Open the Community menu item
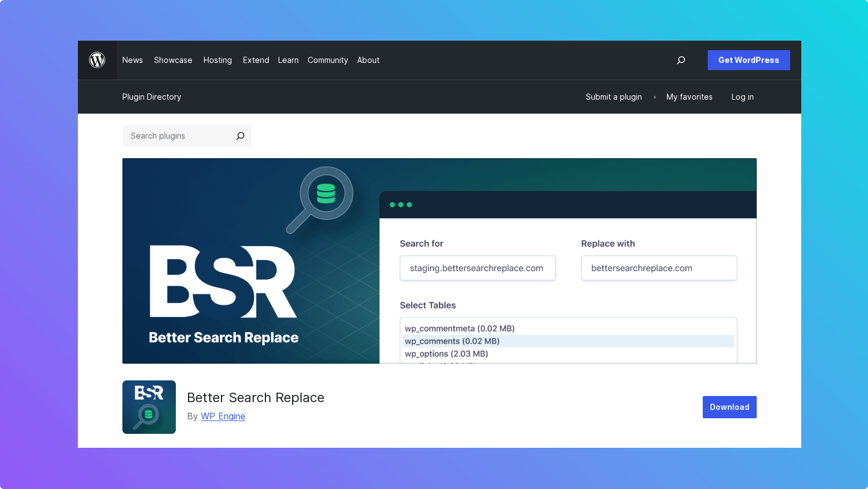 point(328,60)
